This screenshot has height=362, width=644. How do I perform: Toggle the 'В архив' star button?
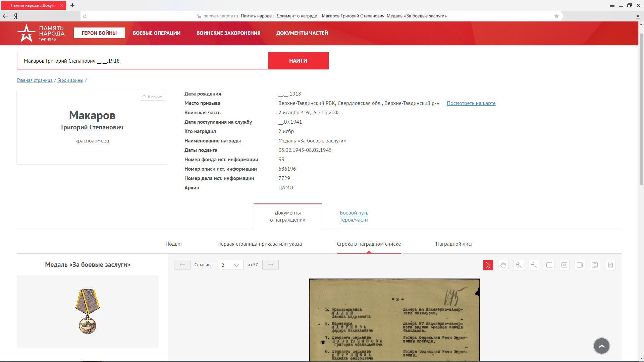tap(152, 97)
